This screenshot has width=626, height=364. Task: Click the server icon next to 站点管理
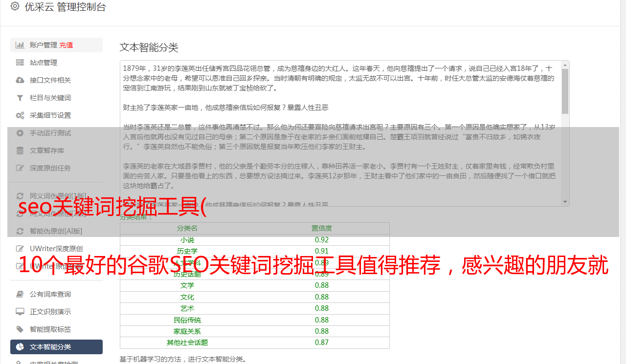tap(20, 63)
